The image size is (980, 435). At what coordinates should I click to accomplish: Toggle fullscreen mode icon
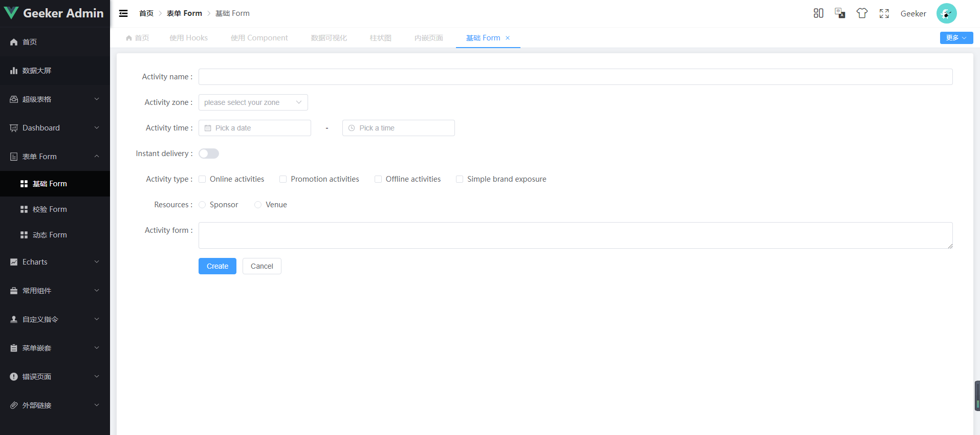(x=884, y=13)
